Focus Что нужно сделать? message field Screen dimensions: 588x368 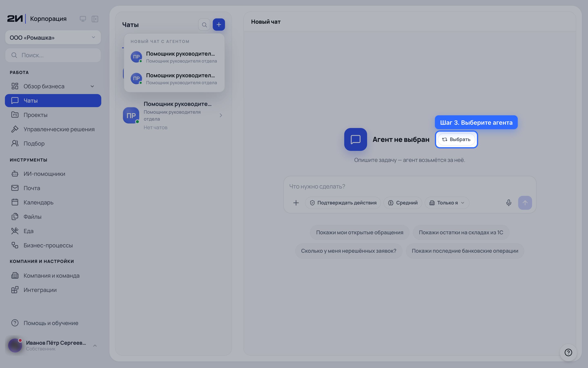click(410, 186)
